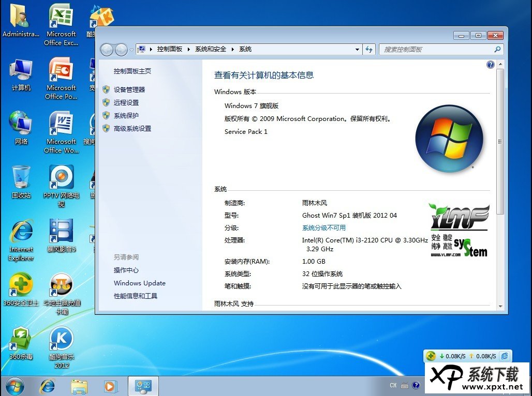Click inside the 搜索控制面板 search box
This screenshot has height=396, width=532.
tap(440, 49)
